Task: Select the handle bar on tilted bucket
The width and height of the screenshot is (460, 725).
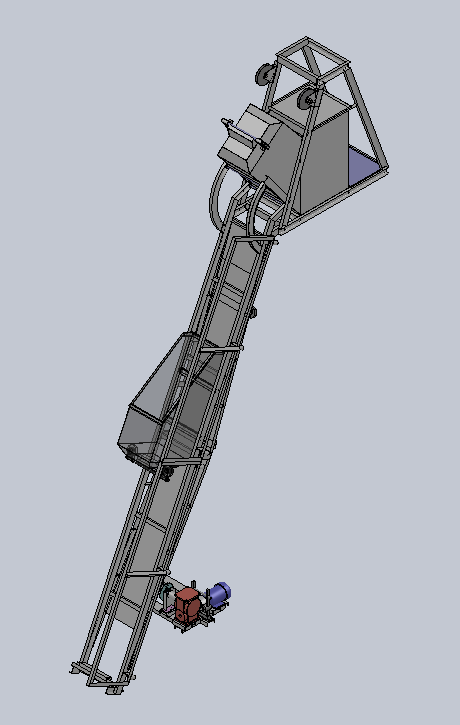Action: (245, 134)
